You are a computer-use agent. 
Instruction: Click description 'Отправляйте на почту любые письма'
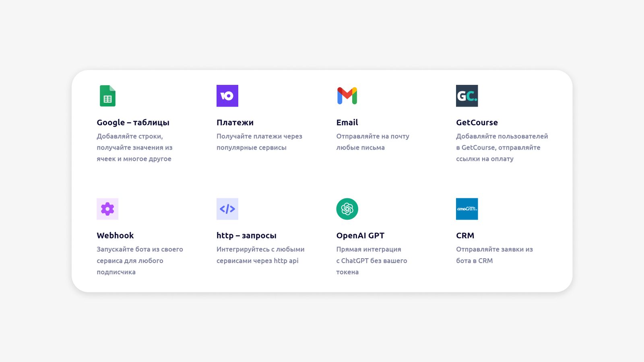point(373,142)
